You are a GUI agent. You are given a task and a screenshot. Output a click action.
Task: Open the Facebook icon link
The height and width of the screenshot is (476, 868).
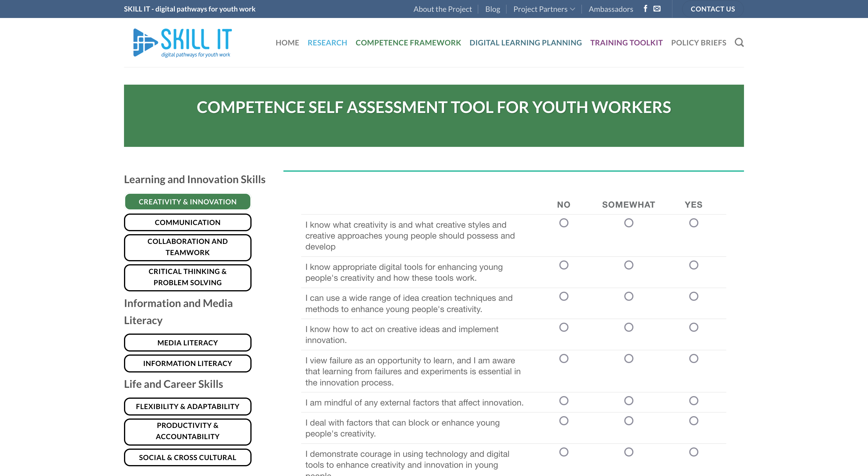[645, 9]
